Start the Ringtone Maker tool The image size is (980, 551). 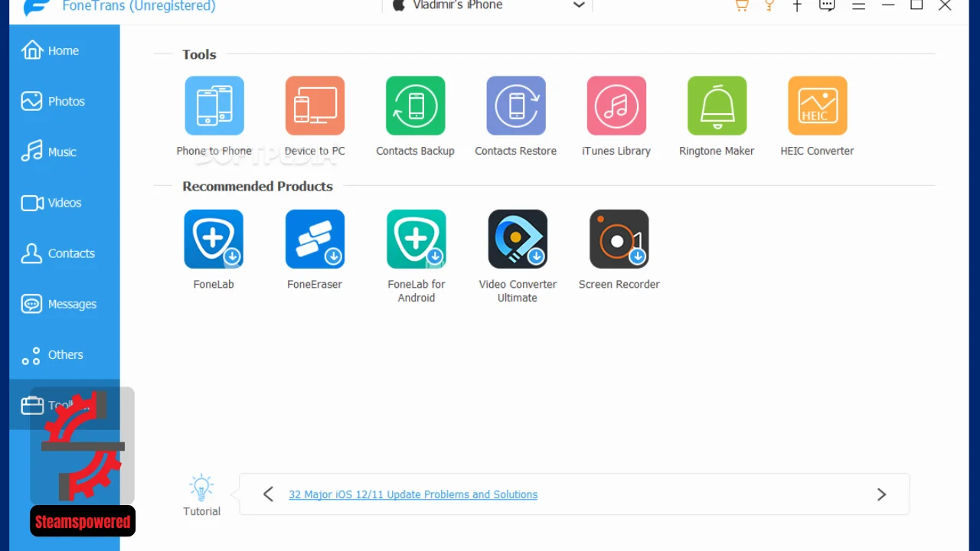pos(717,106)
